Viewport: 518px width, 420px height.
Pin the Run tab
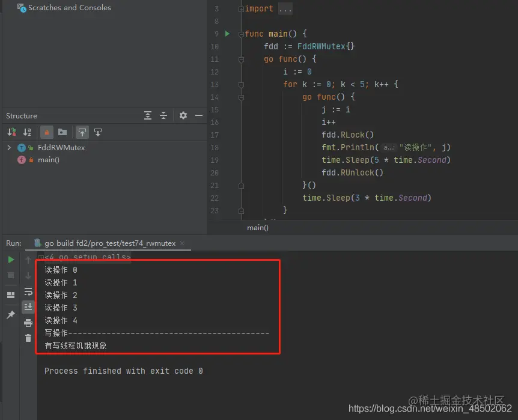(x=11, y=315)
